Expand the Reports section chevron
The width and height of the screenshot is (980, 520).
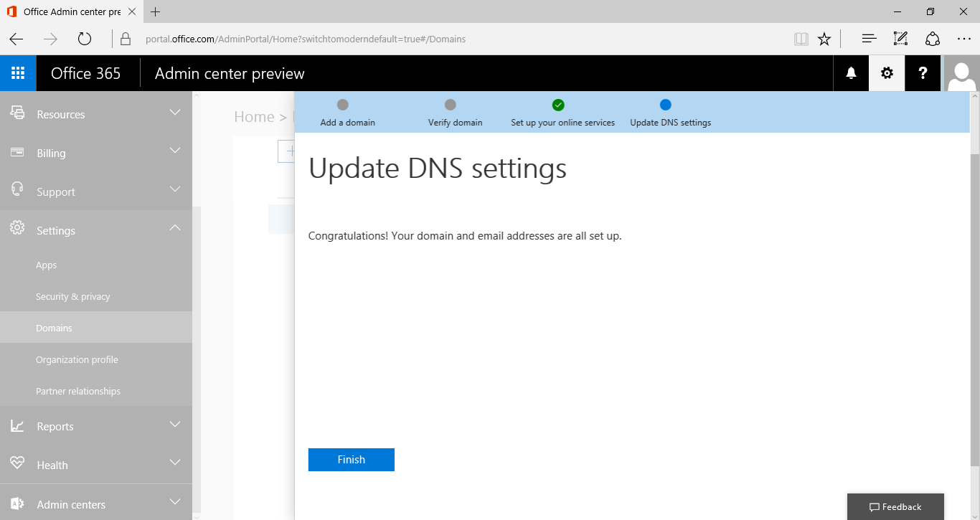tap(175, 425)
